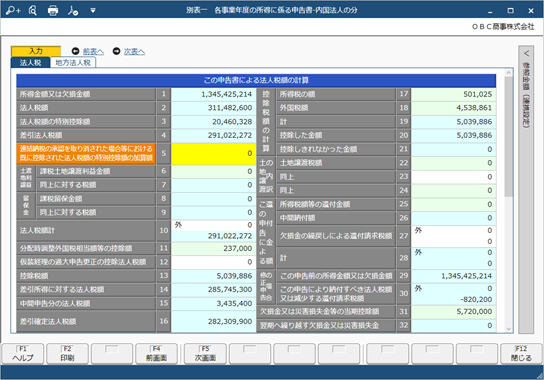Select field 13 value 5,039,886
Viewport: 544px width, 380px height.
pos(213,276)
